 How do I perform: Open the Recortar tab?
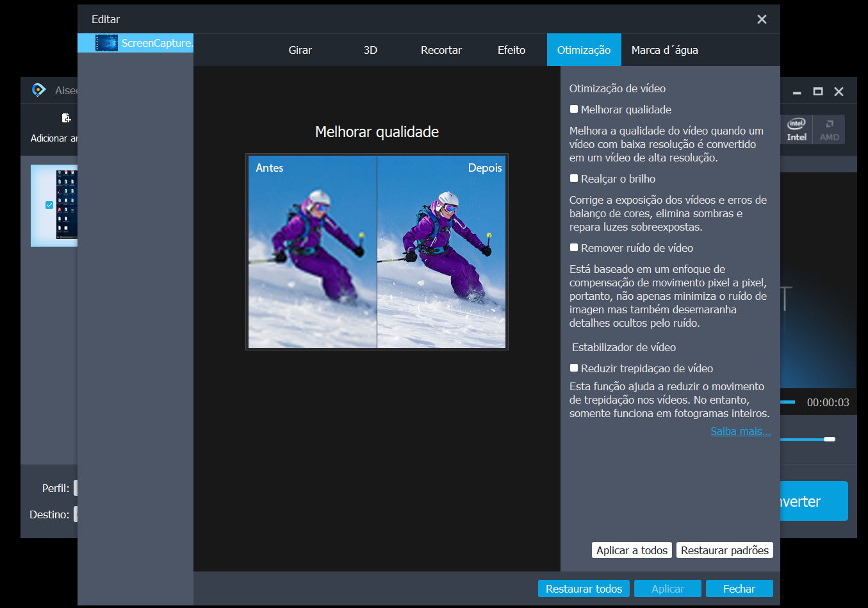pyautogui.click(x=441, y=50)
